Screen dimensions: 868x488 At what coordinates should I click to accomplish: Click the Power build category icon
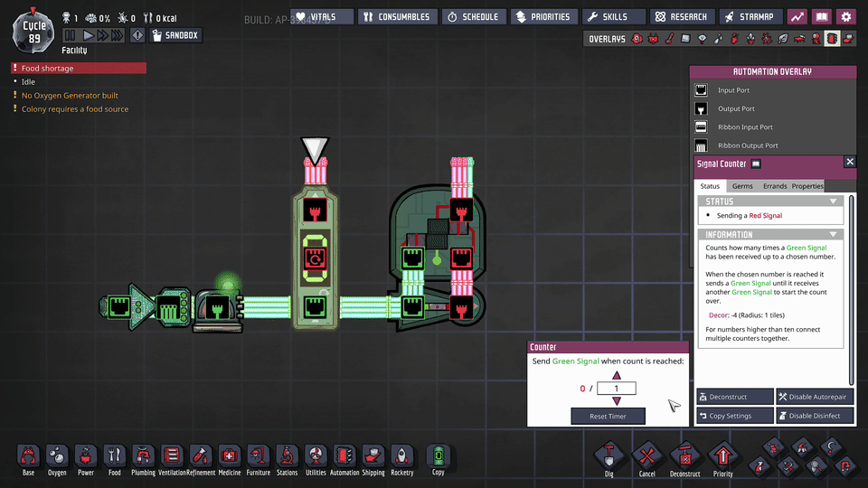tap(85, 456)
